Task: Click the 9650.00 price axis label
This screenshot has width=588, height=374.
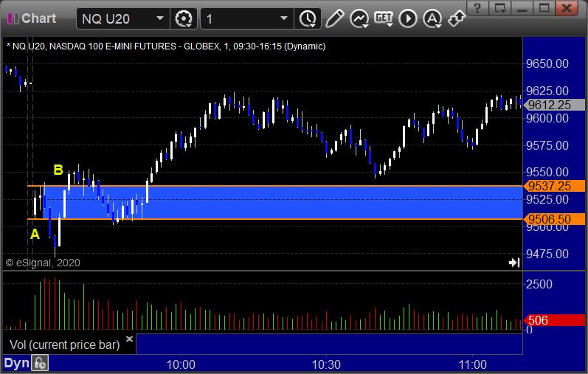Action: point(547,63)
